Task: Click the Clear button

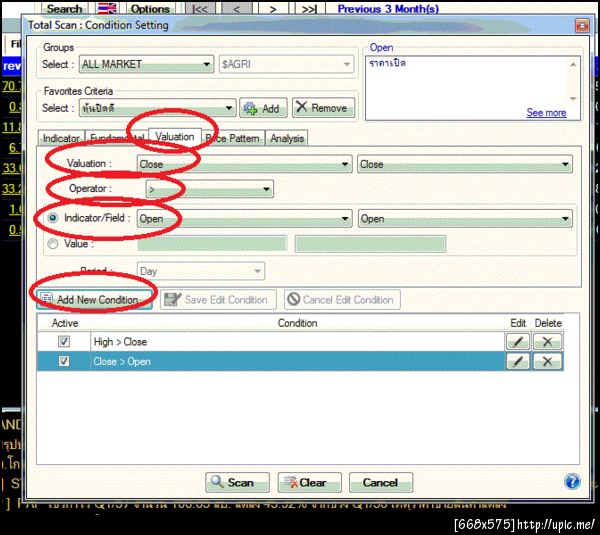Action: [309, 482]
